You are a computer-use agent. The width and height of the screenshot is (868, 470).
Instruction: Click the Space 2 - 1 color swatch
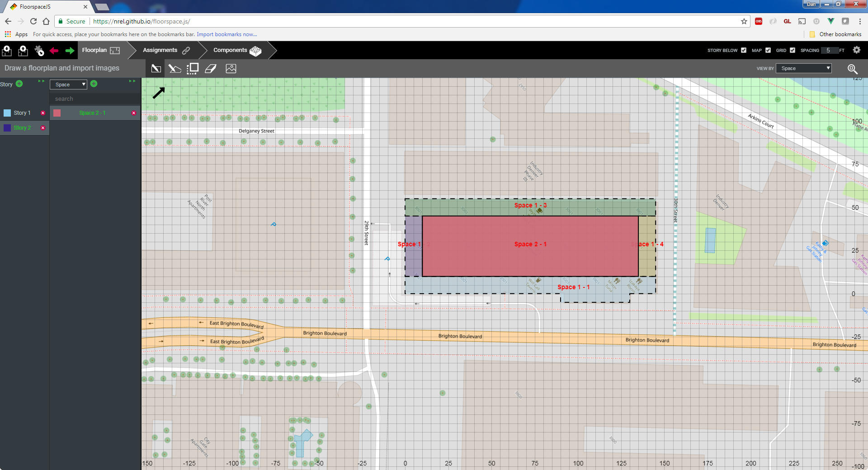click(57, 113)
